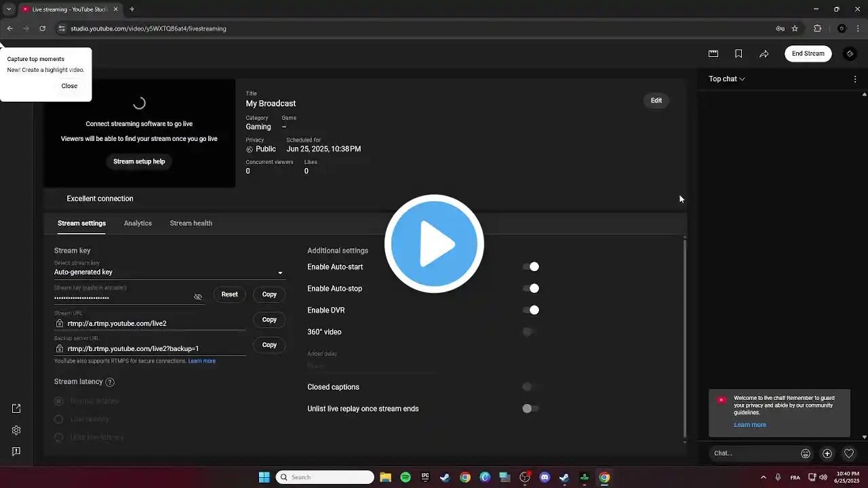Click the FRA language indicator in tray
Screen dimensions: 868x488
[x=795, y=477]
